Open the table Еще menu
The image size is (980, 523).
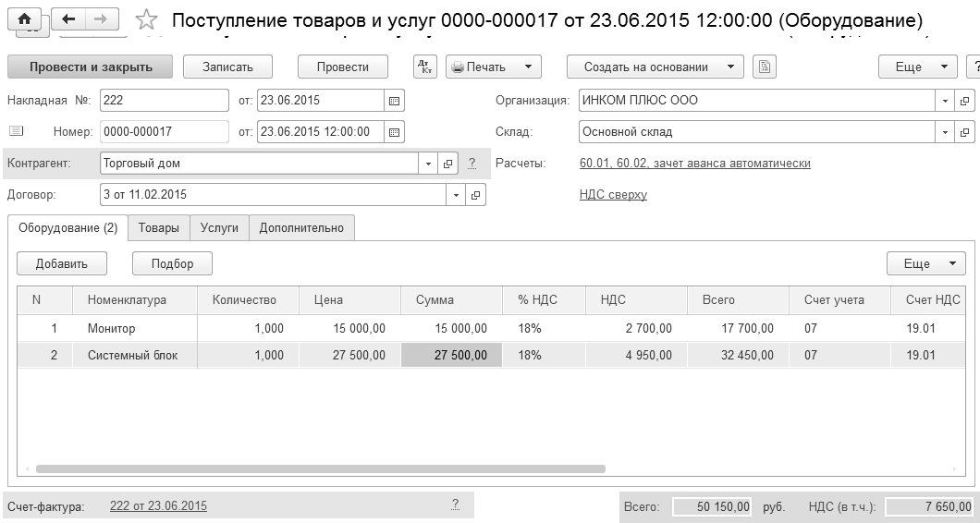tap(926, 263)
